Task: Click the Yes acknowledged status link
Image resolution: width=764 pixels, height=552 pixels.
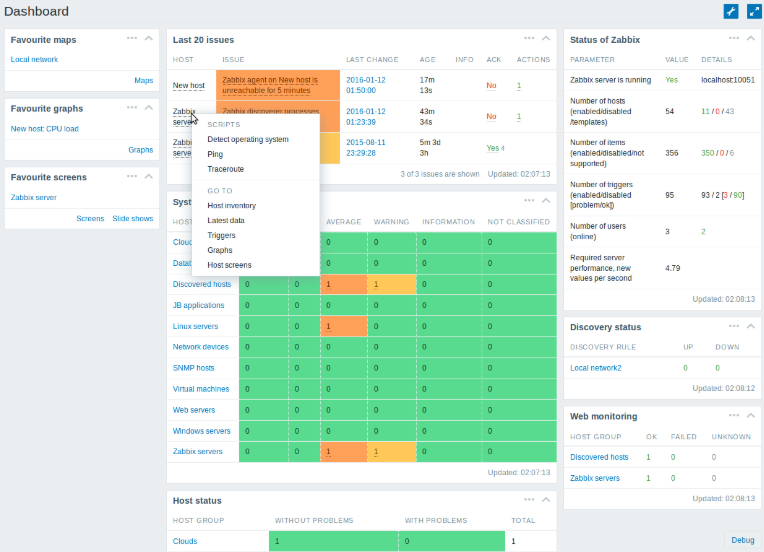Action: (x=492, y=148)
